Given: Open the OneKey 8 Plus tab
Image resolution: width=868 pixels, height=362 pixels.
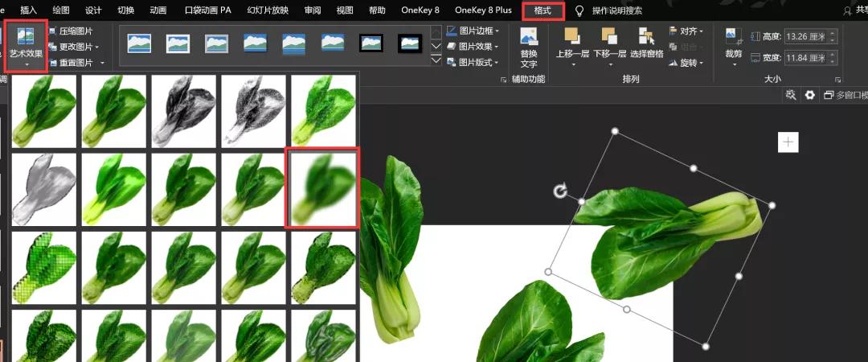Looking at the screenshot, I should 483,10.
